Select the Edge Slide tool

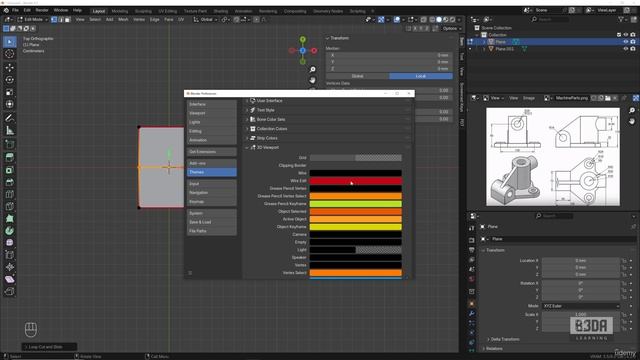click(x=10, y=255)
